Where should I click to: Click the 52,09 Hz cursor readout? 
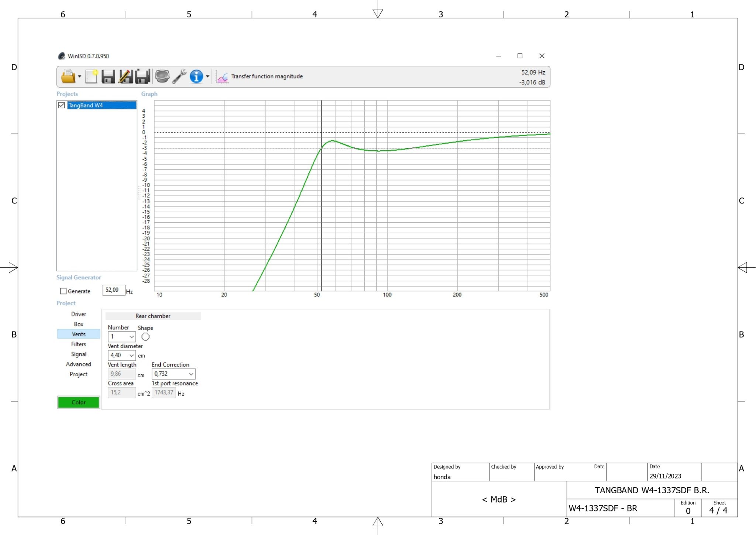533,72
